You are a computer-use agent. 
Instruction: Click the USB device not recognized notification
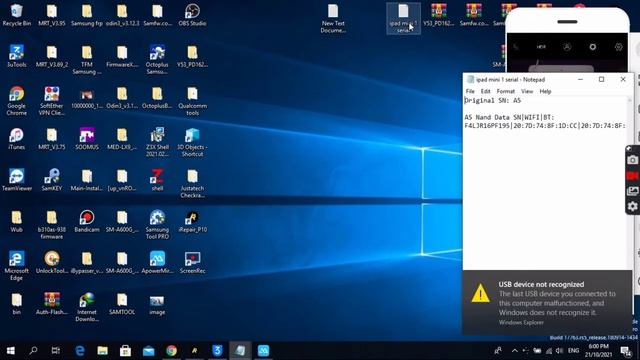click(547, 302)
